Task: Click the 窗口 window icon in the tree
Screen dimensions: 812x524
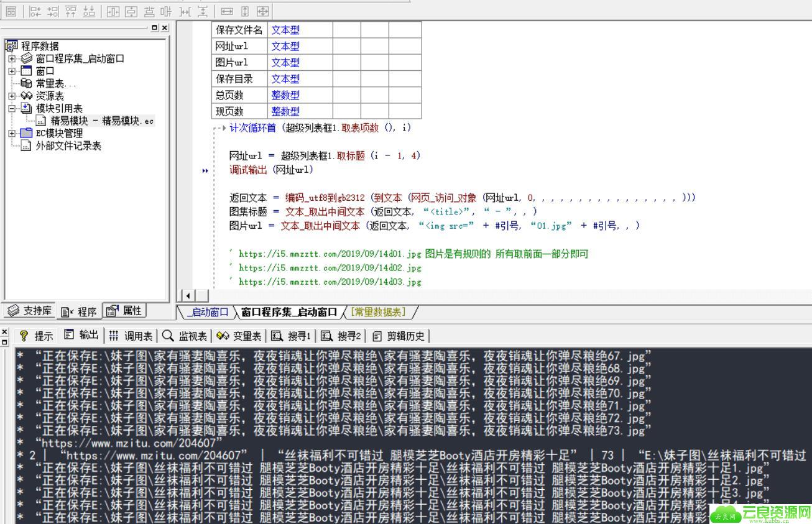Action: pyautogui.click(x=26, y=71)
